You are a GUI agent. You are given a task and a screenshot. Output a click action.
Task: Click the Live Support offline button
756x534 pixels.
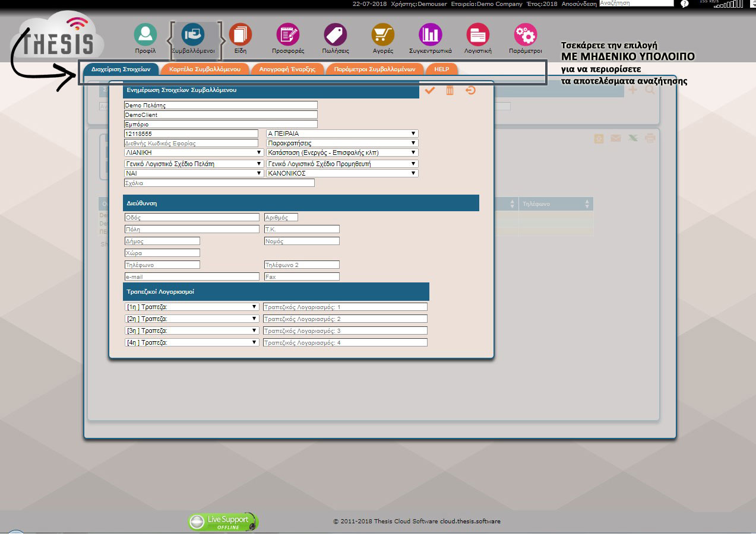point(223,522)
